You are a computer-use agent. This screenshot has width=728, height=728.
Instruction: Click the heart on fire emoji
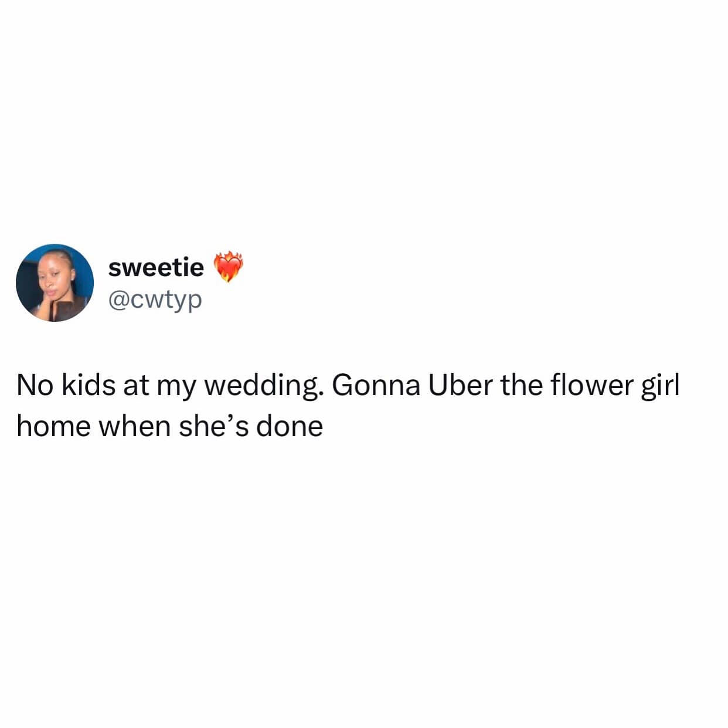click(x=228, y=267)
